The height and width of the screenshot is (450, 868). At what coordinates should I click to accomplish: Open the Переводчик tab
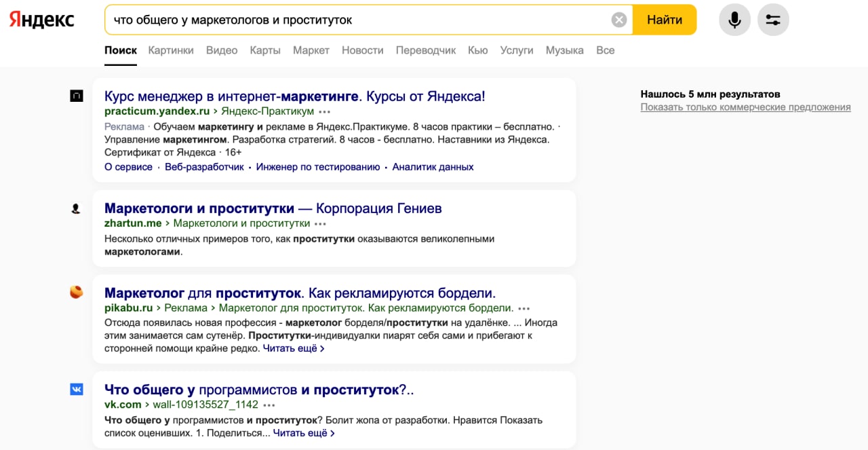[x=426, y=50]
